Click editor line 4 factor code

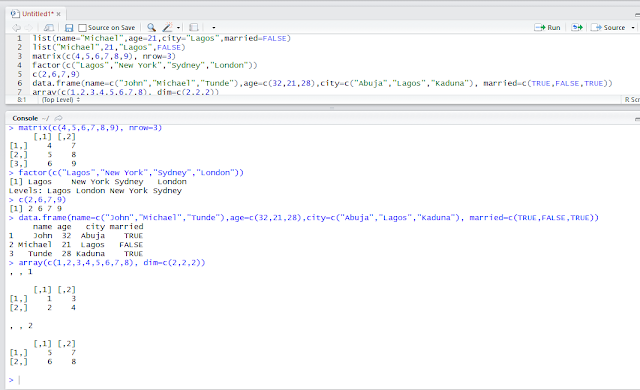click(x=145, y=65)
